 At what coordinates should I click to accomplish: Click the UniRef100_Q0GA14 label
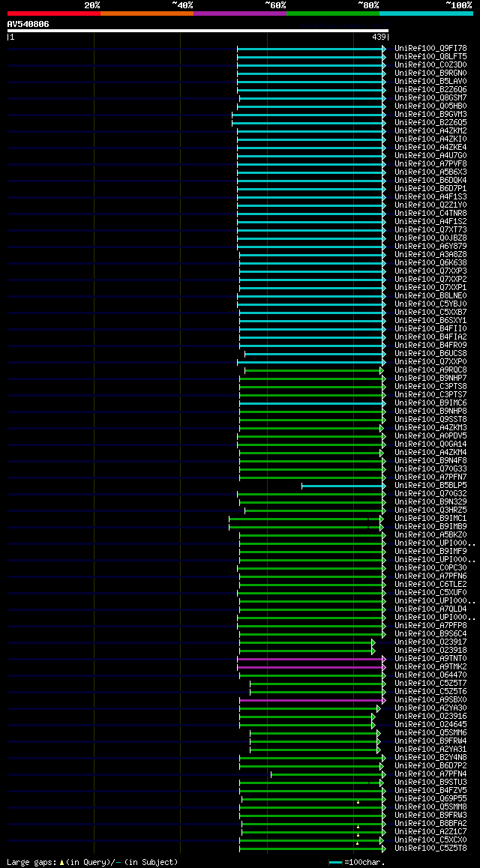[430, 444]
